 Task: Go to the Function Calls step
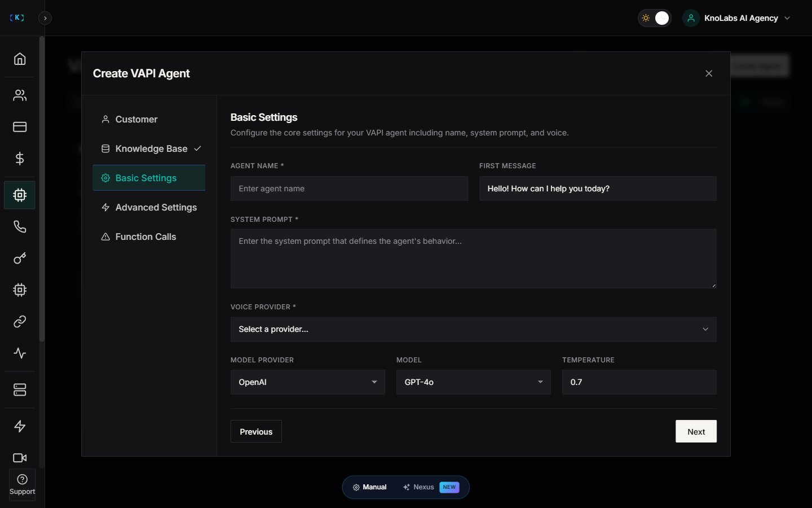click(x=149, y=237)
